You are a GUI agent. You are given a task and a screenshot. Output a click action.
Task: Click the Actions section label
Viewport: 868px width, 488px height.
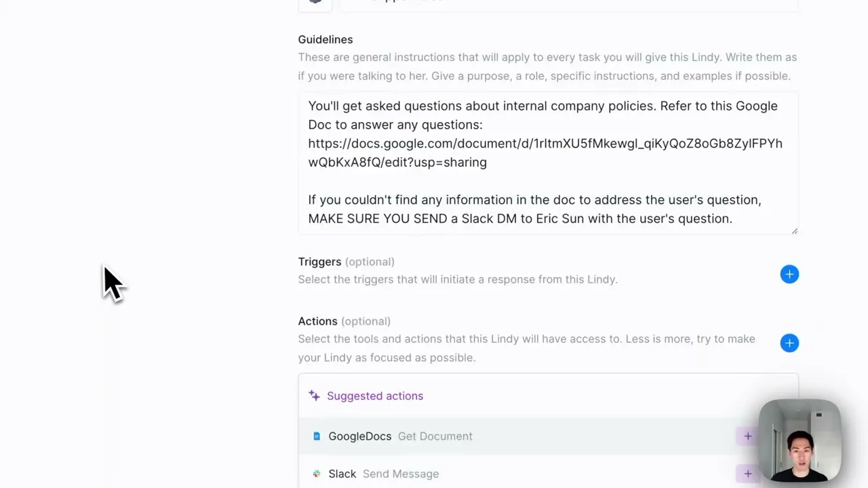tap(317, 321)
